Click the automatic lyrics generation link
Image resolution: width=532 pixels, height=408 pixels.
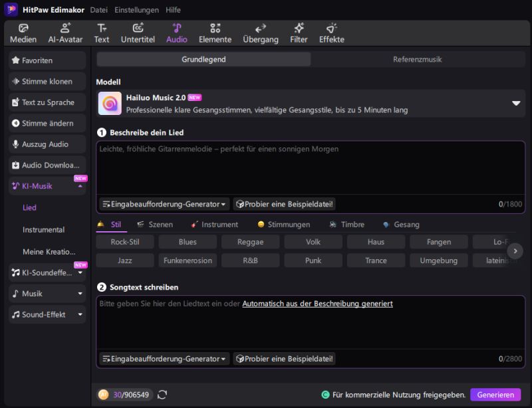coord(317,304)
